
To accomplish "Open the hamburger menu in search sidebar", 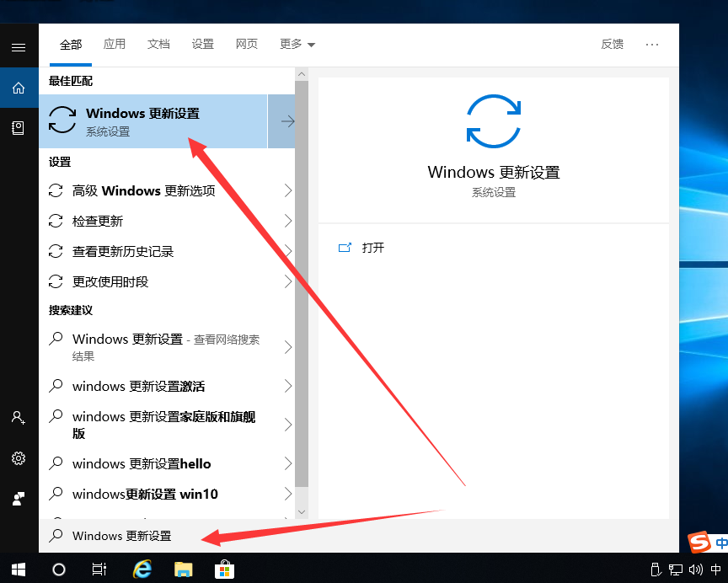I will [19, 47].
